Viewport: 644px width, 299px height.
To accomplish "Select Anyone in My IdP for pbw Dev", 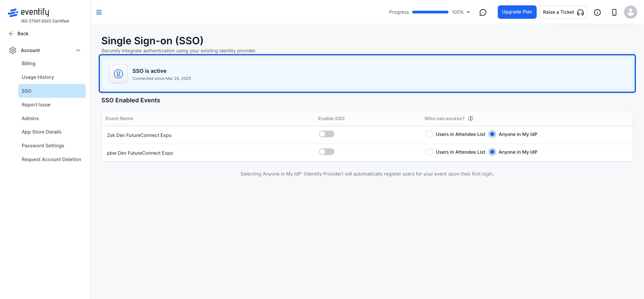I will [492, 152].
